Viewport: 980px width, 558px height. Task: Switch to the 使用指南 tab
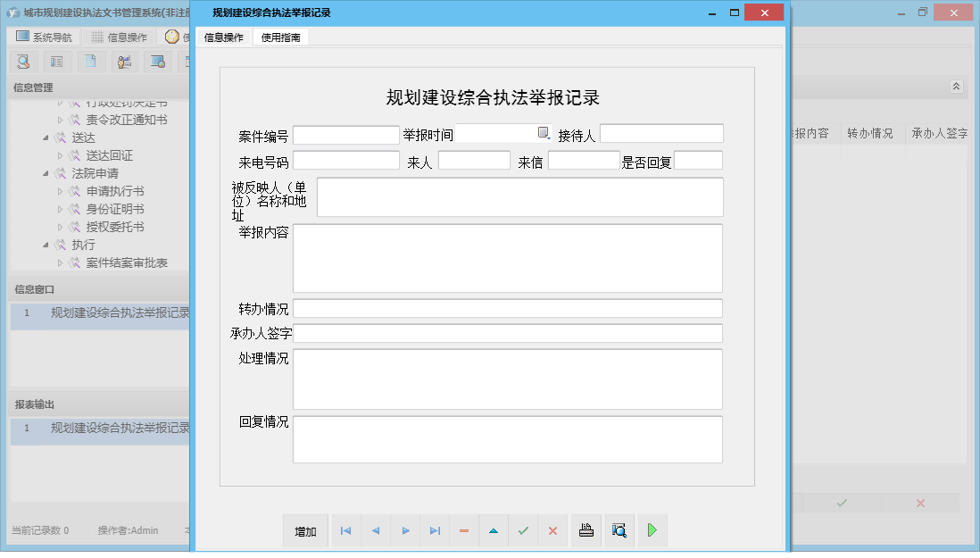279,37
